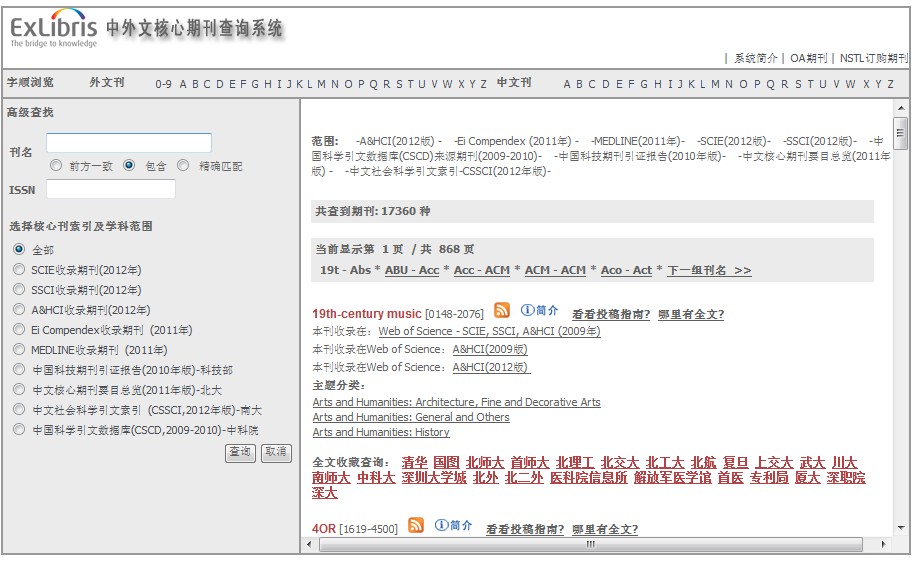Select the MEDLINE收录期刊 (2011年) option
Image resolution: width=915 pixels, height=561 pixels.
[x=19, y=350]
